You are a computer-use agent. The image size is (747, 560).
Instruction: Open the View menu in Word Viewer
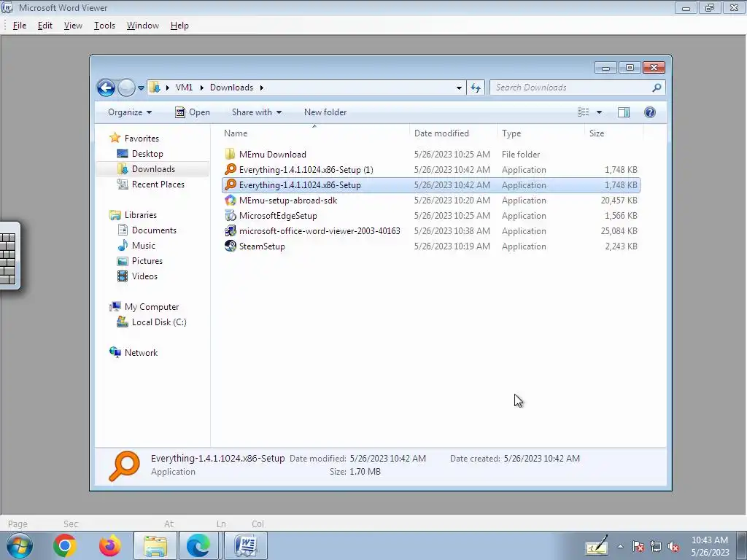tap(73, 26)
